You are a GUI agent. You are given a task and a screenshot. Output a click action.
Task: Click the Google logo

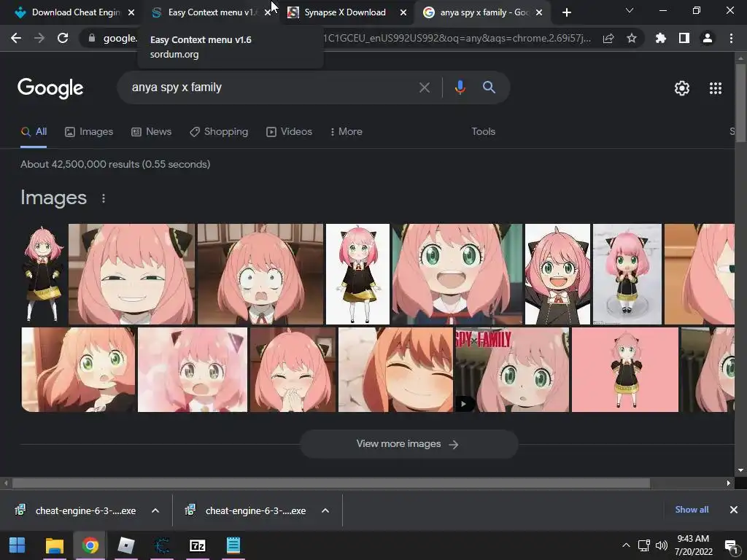click(x=50, y=88)
